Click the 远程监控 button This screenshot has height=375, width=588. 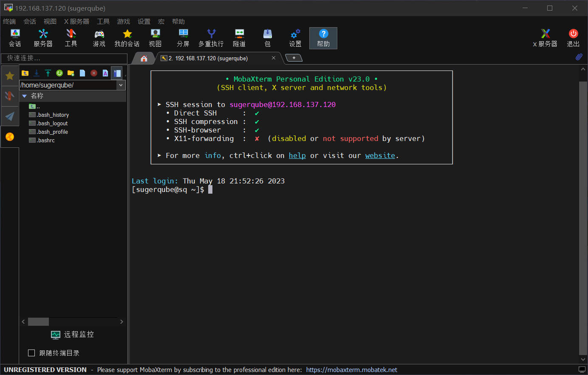coord(73,335)
